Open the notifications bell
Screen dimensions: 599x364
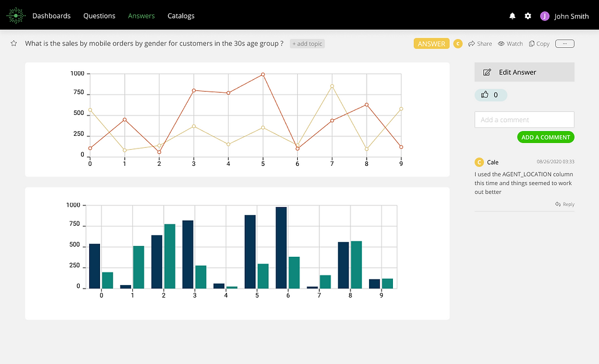pos(512,16)
